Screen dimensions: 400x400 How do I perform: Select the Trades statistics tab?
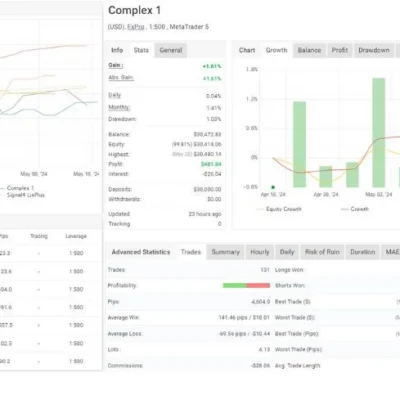tap(191, 252)
